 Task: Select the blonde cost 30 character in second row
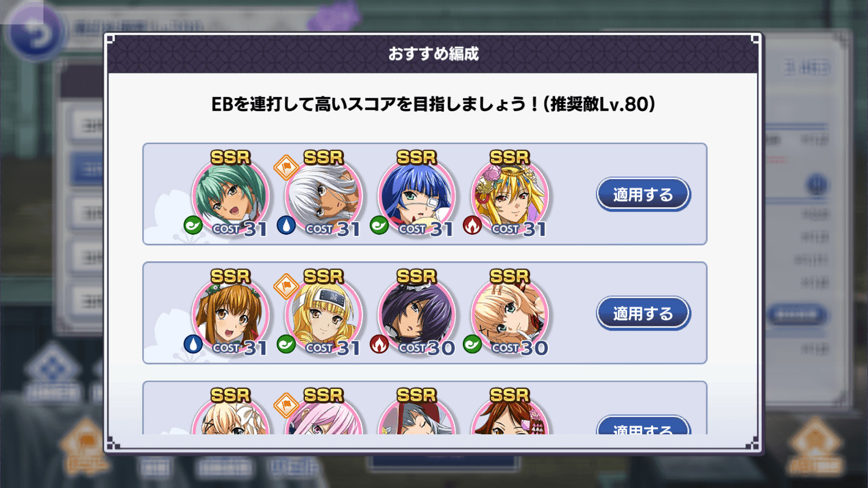[510, 314]
